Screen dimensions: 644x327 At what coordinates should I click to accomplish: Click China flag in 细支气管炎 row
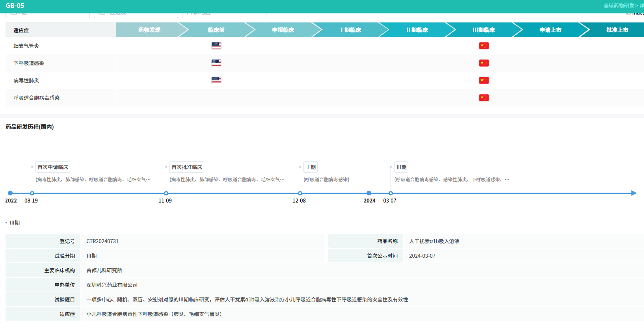click(484, 46)
